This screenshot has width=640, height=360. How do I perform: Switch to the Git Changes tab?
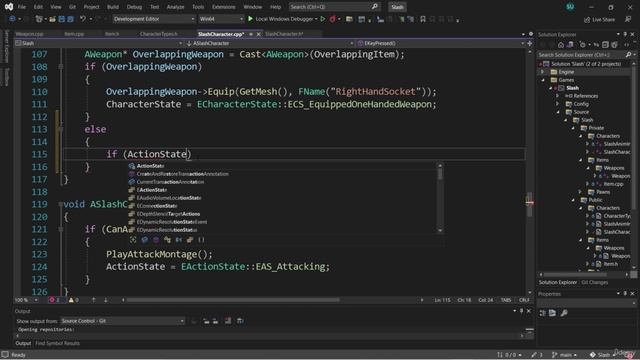pyautogui.click(x=594, y=282)
